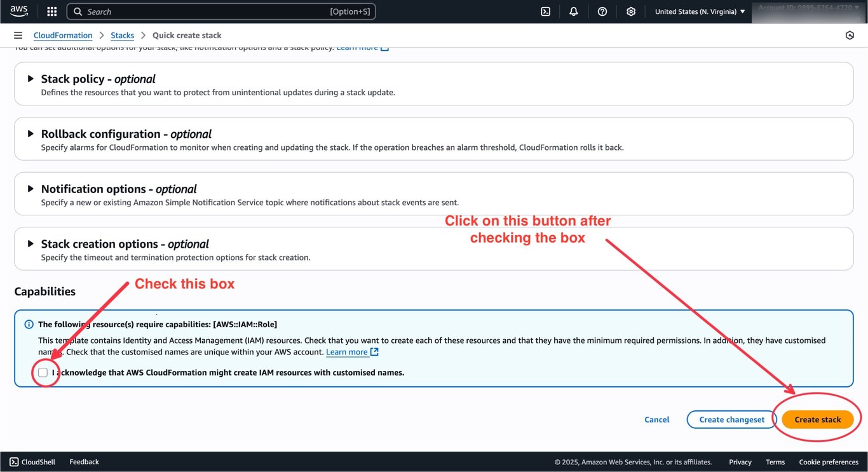Expand the Stack creation options section

point(31,244)
